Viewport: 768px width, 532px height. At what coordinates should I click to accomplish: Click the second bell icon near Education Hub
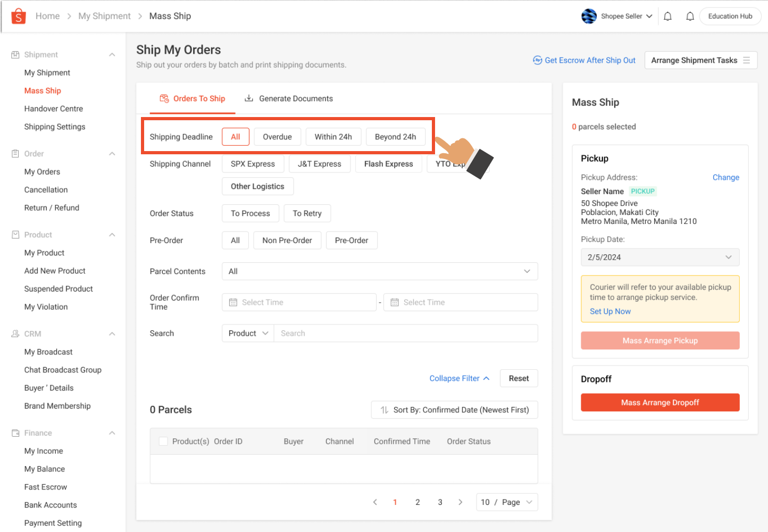point(690,16)
